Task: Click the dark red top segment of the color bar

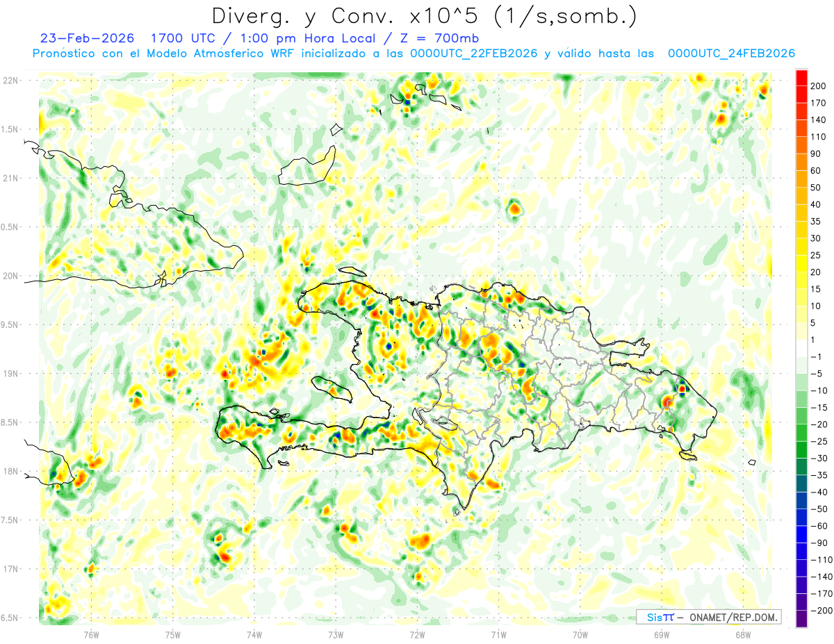Action: click(801, 78)
